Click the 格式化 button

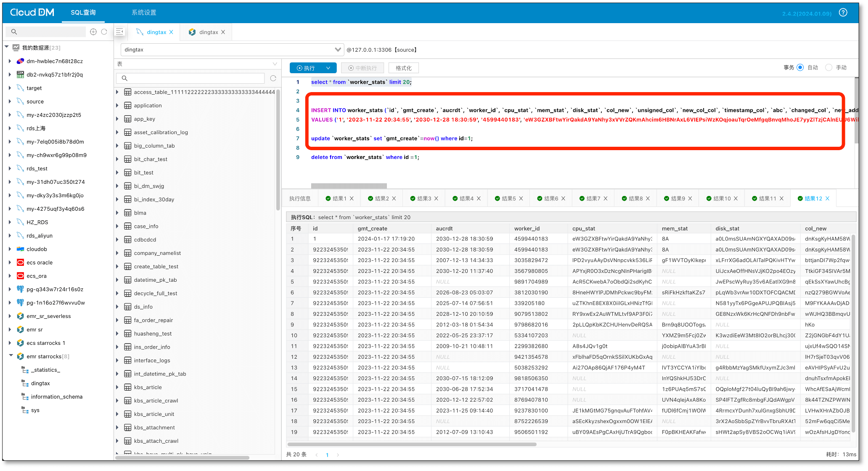pyautogui.click(x=403, y=68)
